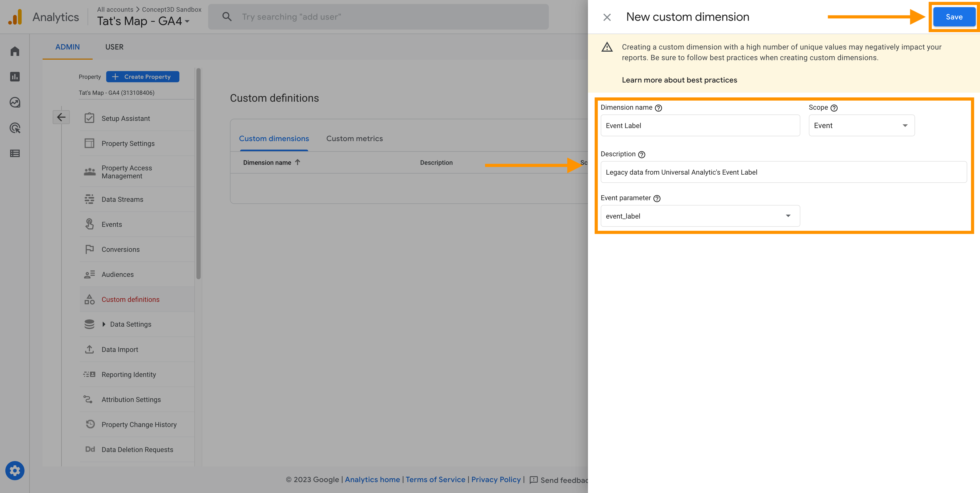
Task: Open the Advertising target icon
Action: pyautogui.click(x=15, y=128)
